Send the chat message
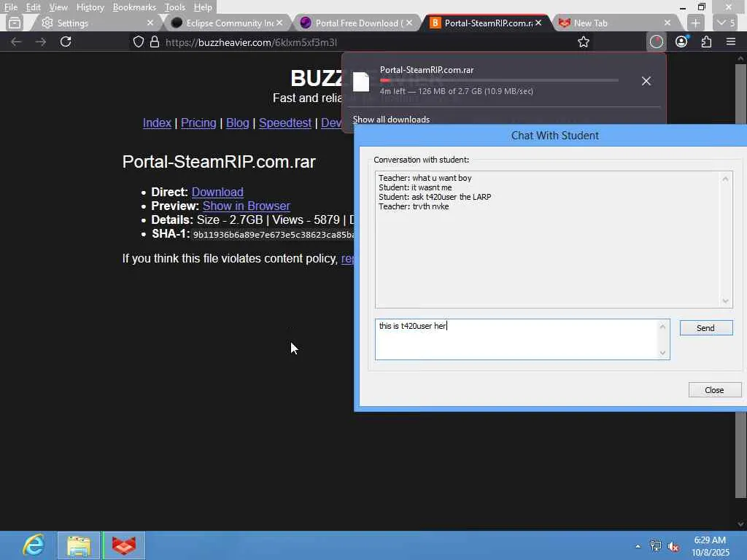Screen dimensions: 747x560 click(x=706, y=328)
